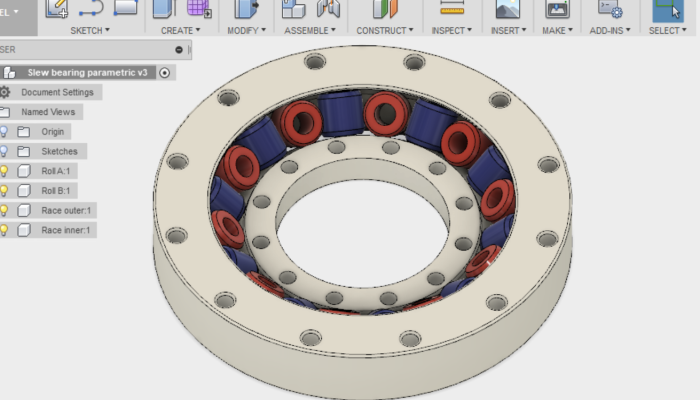700x400 pixels.
Task: Click the sketch rectangle tool icon
Action: tap(125, 7)
